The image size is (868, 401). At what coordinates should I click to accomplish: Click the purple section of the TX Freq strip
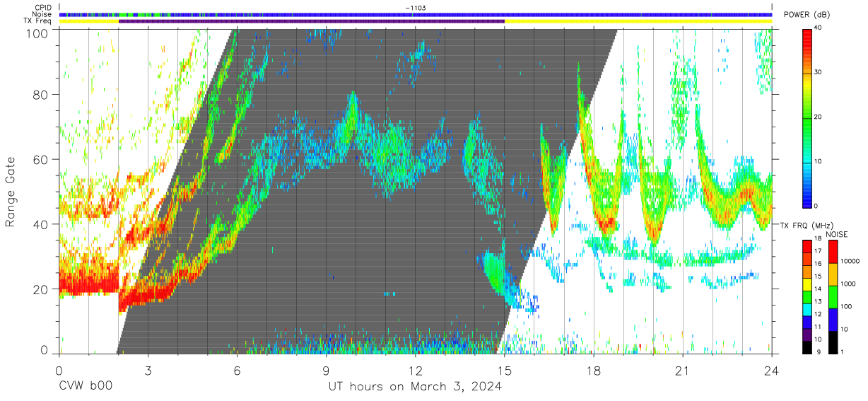click(x=312, y=21)
